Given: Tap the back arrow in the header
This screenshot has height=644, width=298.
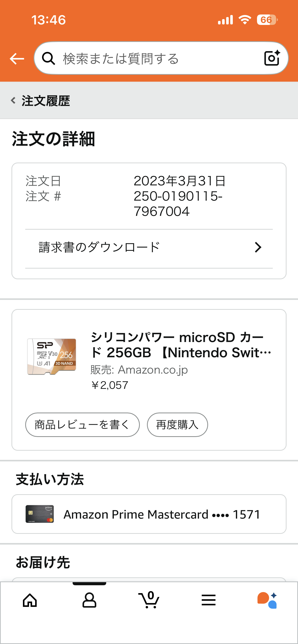Looking at the screenshot, I should point(17,59).
